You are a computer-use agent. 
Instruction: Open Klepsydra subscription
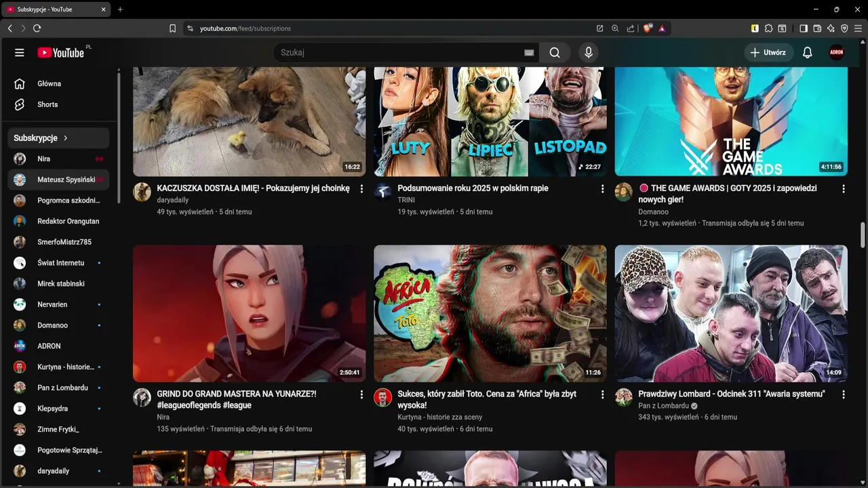[58, 409]
